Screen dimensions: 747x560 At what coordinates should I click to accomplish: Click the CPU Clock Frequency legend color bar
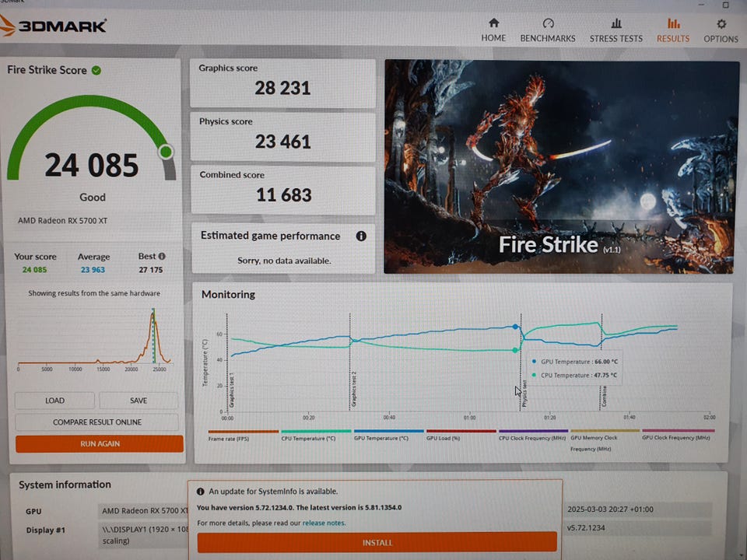coord(533,431)
